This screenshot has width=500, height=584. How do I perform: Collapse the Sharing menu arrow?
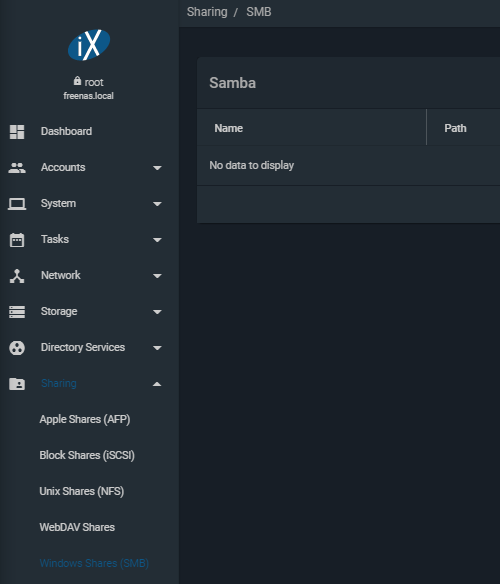click(157, 384)
